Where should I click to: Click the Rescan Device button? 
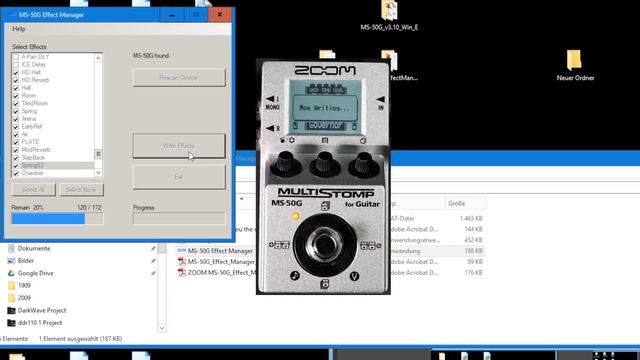[179, 78]
